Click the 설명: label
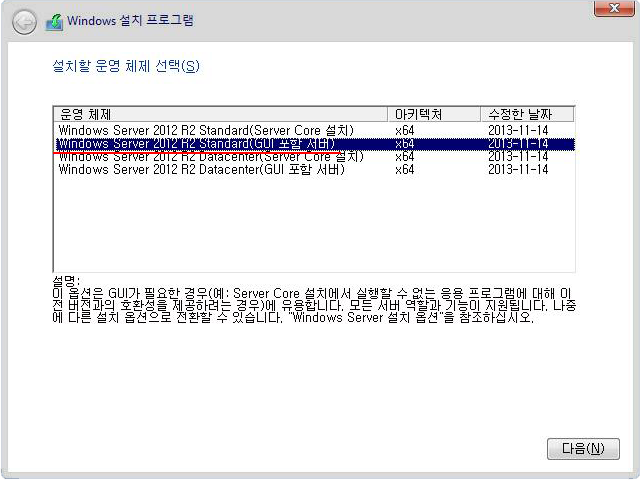Image resolution: width=640 pixels, height=480 pixels. click(x=66, y=280)
